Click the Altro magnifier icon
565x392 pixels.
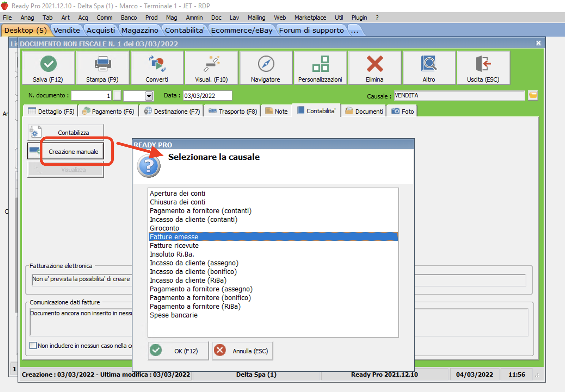[429, 64]
